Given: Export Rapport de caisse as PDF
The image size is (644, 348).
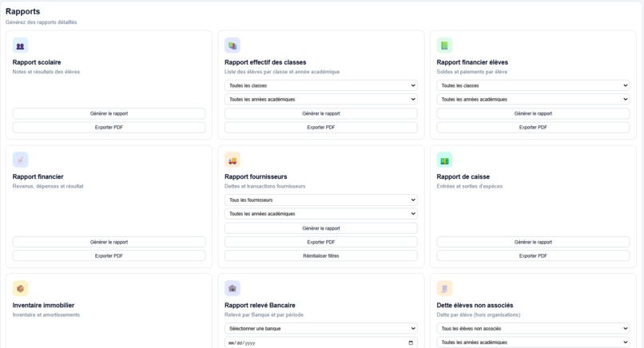Looking at the screenshot, I should [533, 255].
